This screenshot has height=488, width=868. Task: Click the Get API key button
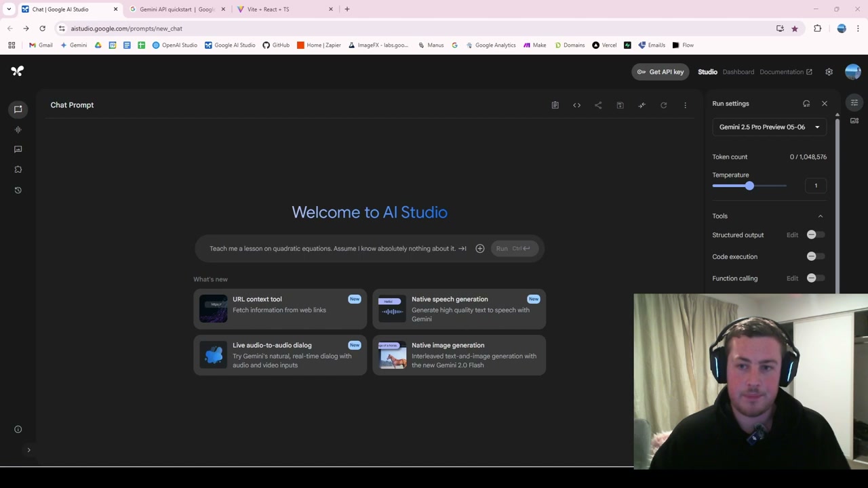660,72
